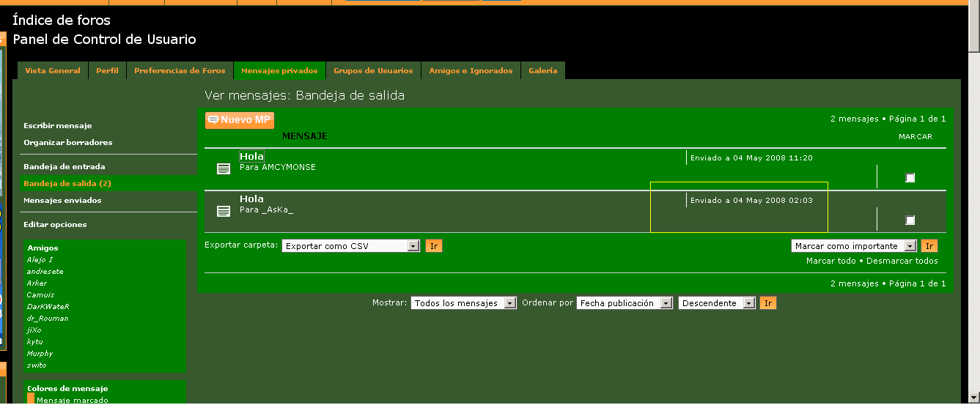Click the Marcar todo link

[x=830, y=261]
